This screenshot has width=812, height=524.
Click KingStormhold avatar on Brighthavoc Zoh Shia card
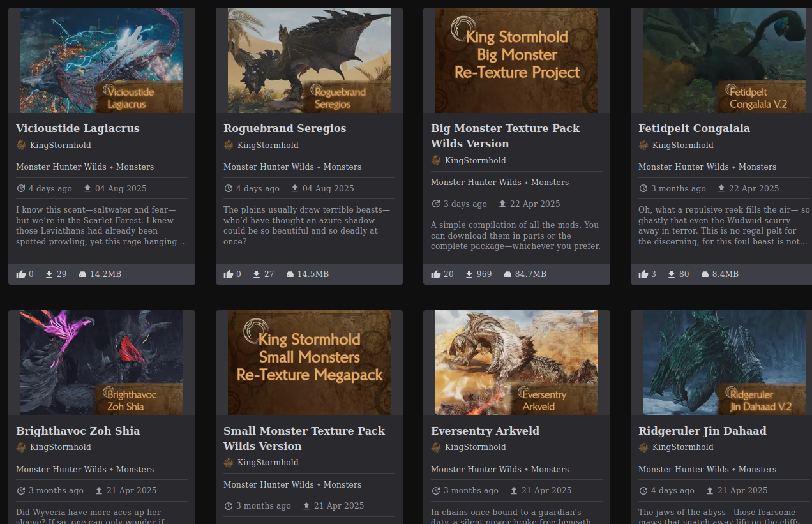[21, 447]
